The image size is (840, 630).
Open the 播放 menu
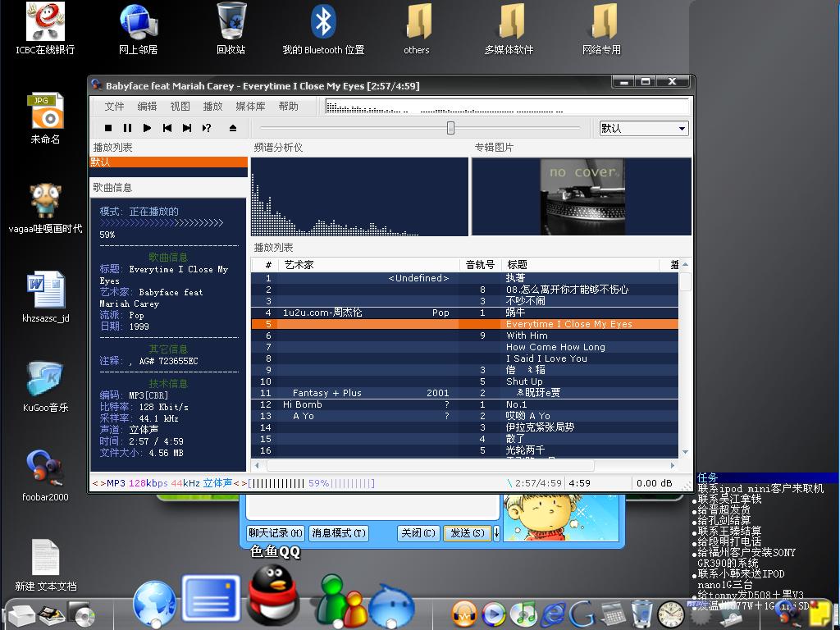tap(212, 106)
